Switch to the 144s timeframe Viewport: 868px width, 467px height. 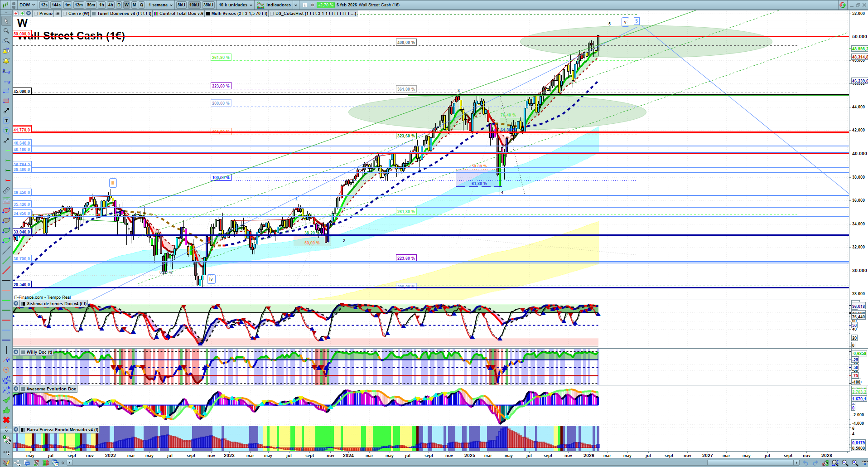[x=56, y=5]
